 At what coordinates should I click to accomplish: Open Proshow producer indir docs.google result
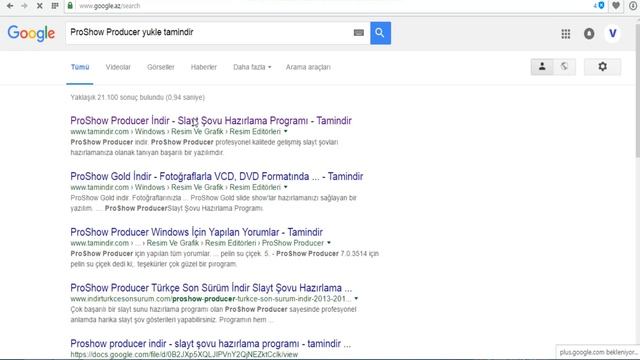coord(210,344)
